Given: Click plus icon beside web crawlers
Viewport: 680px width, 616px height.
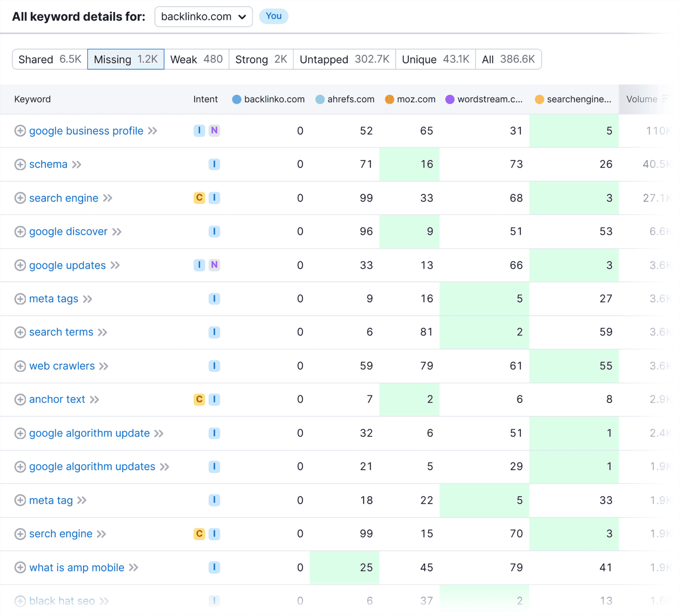Looking at the screenshot, I should pyautogui.click(x=20, y=366).
